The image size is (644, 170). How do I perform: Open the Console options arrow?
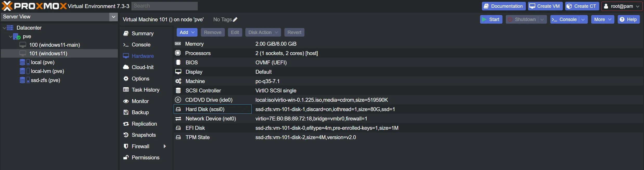click(x=583, y=19)
